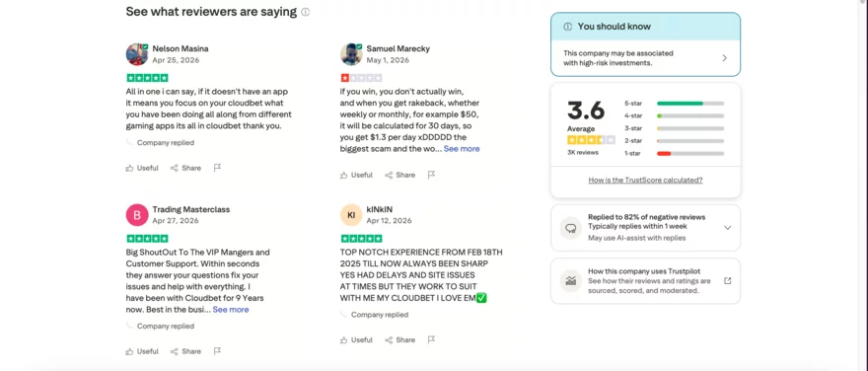Mark Samuel Marecky's review as Useful
The height and width of the screenshot is (371, 868).
click(356, 175)
